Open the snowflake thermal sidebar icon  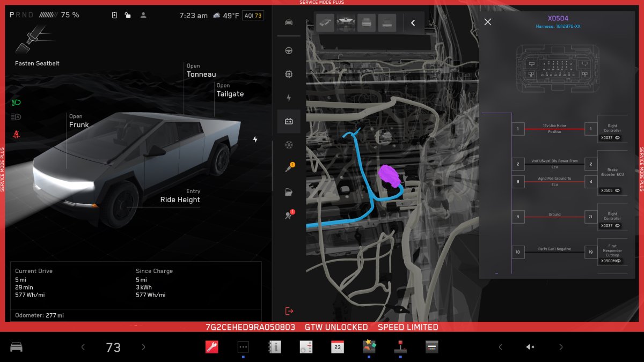tap(289, 145)
